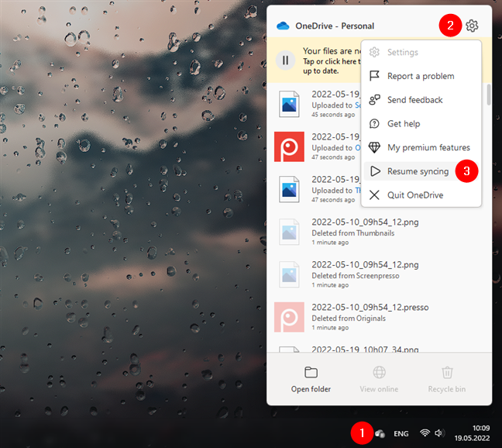Open the Wi-Fi network tray icon
502x448 pixels.
(425, 433)
